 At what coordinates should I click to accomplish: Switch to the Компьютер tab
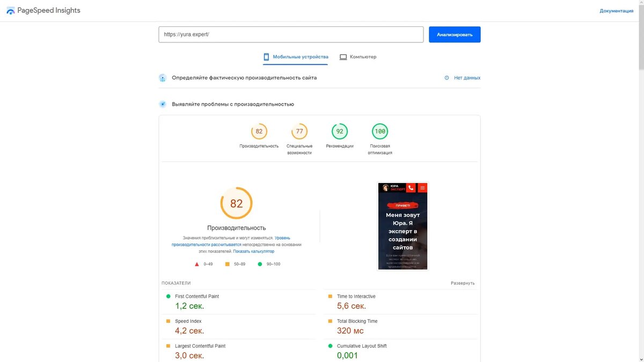coord(358,57)
